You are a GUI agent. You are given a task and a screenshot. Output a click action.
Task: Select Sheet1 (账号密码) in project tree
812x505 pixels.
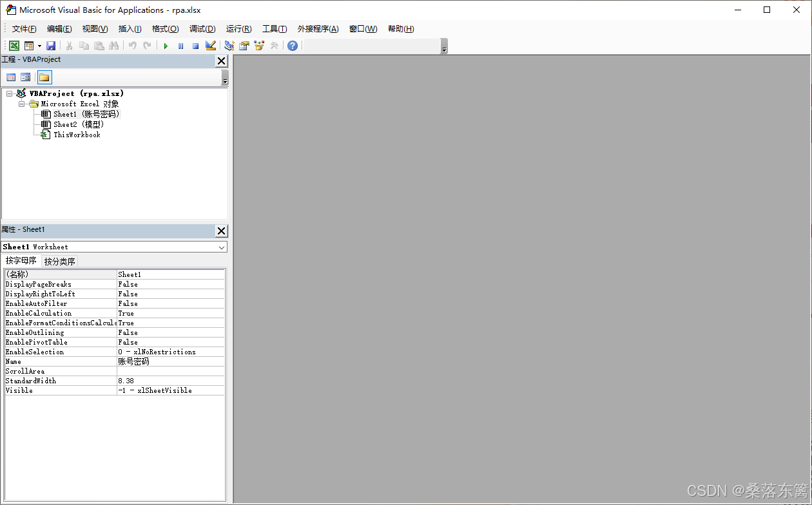(x=86, y=114)
